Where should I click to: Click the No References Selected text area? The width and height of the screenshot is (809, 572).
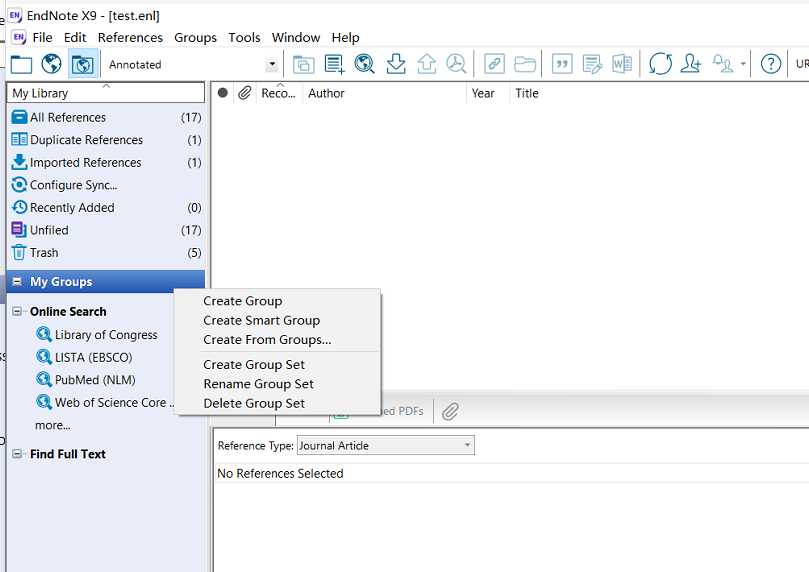click(x=280, y=473)
